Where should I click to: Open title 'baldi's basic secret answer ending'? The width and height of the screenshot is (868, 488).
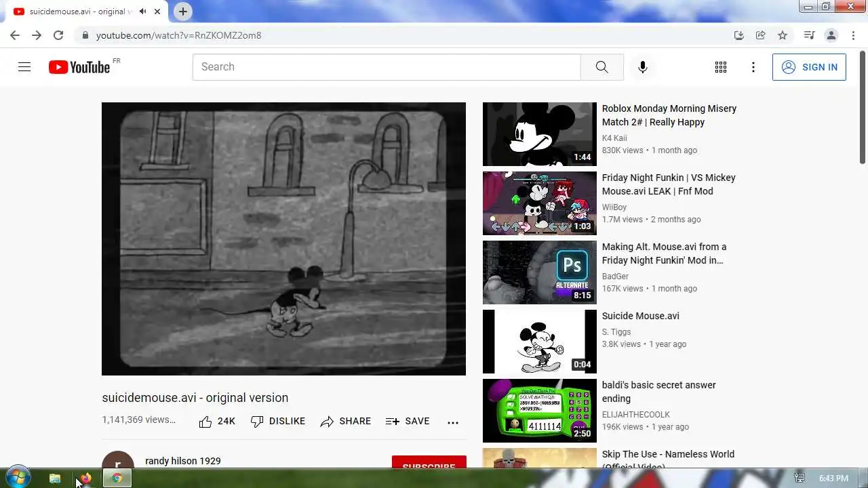pos(659,392)
